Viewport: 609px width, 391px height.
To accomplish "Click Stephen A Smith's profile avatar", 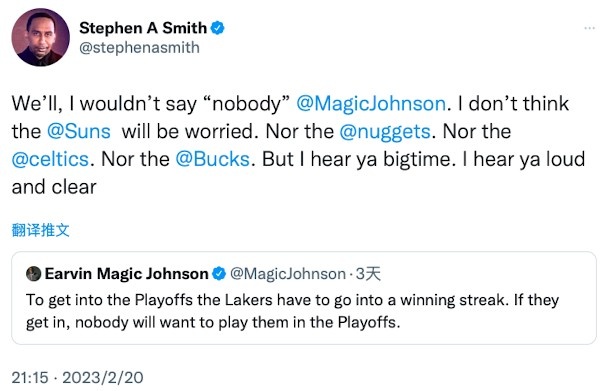I will click(40, 37).
